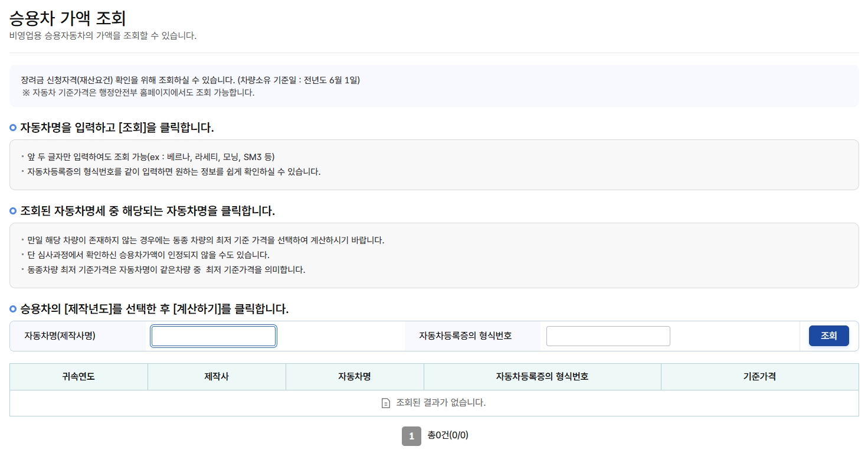Click the 행정안전부 홈페이지 notice line
Screen dimensions: 868x456
coord(139,93)
